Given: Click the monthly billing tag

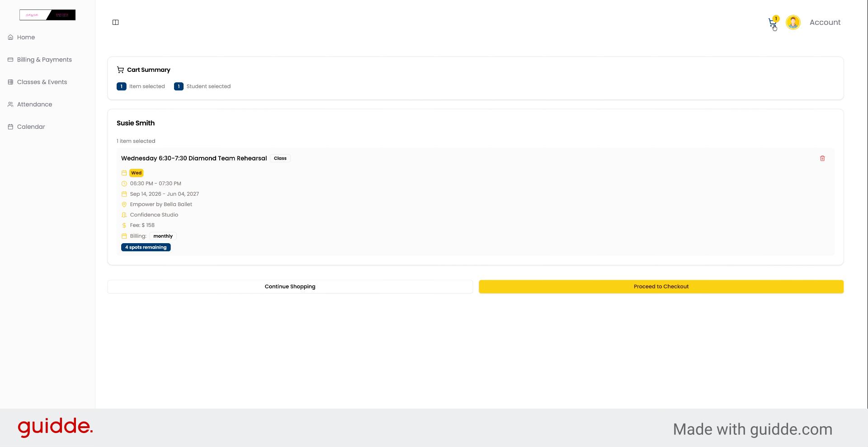Looking at the screenshot, I should pos(163,236).
